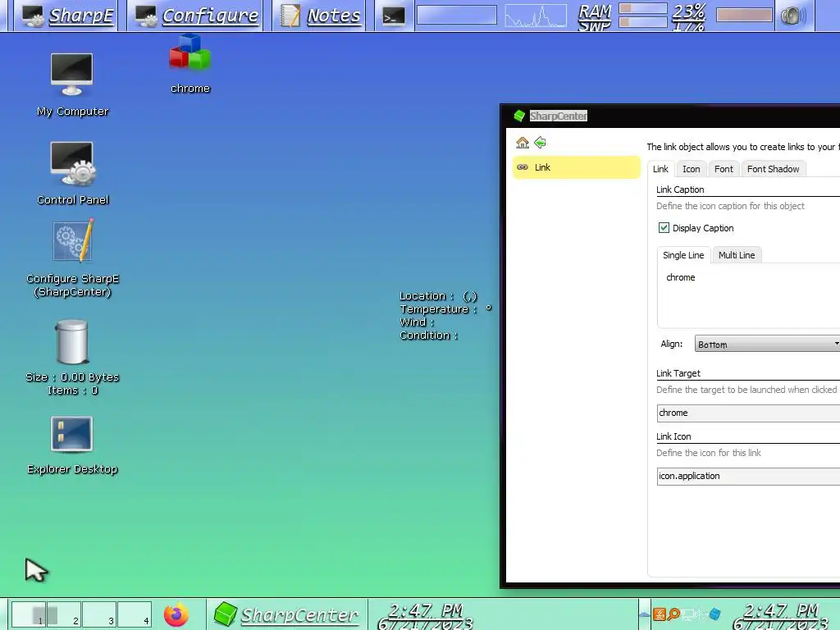Click the RAM usage bar in top bar
The height and width of the screenshot is (630, 840).
(643, 8)
